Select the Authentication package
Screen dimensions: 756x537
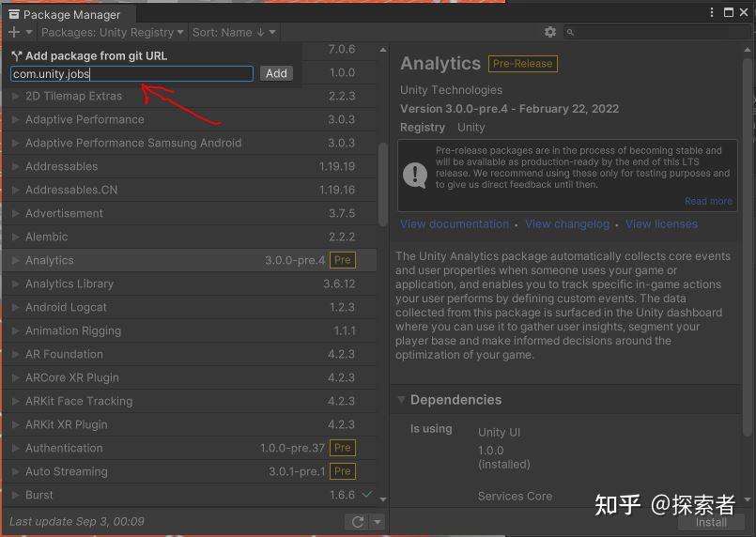[x=190, y=449]
